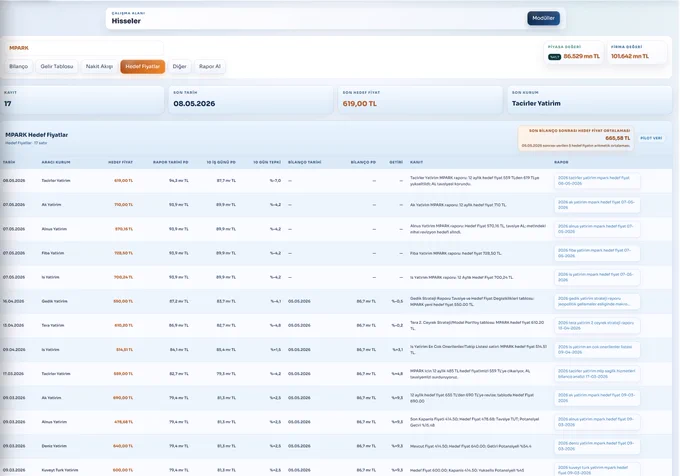Open the Gedik Yatirim strateji raporu link
The image size is (680, 476).
point(597,301)
